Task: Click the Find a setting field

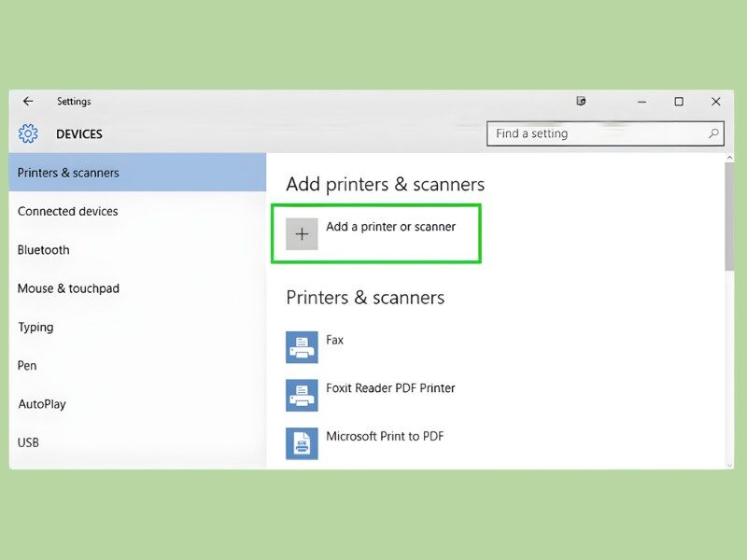Action: pos(598,133)
